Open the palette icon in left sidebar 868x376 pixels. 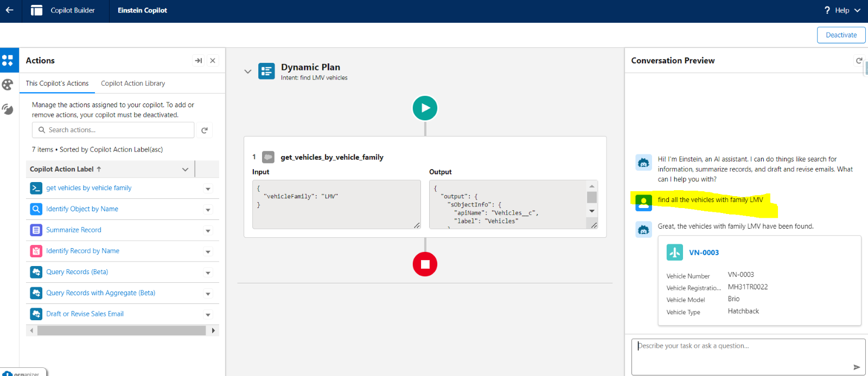(8, 85)
